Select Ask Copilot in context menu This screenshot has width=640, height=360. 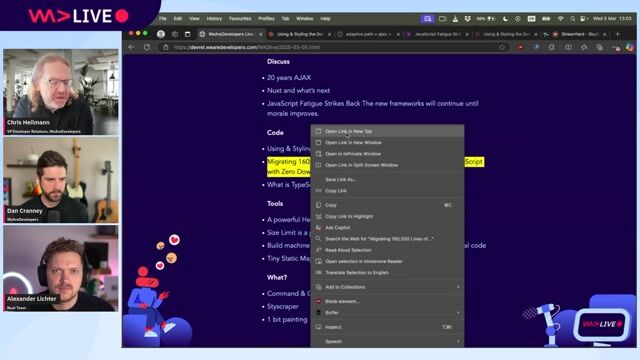click(387, 227)
